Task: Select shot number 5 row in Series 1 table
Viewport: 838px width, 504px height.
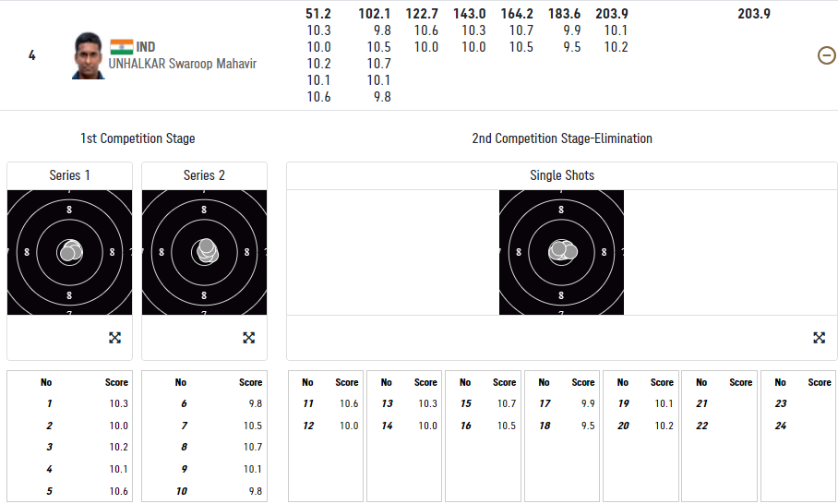Action: pyautogui.click(x=70, y=491)
